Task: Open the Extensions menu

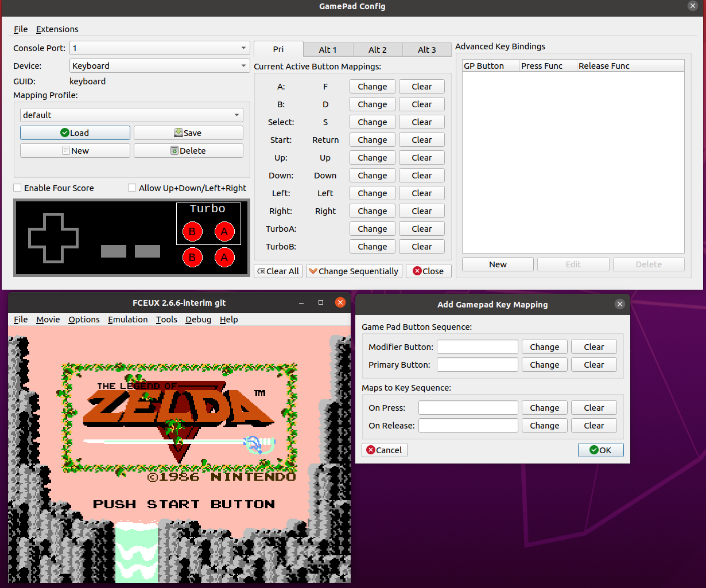Action: pyautogui.click(x=57, y=29)
